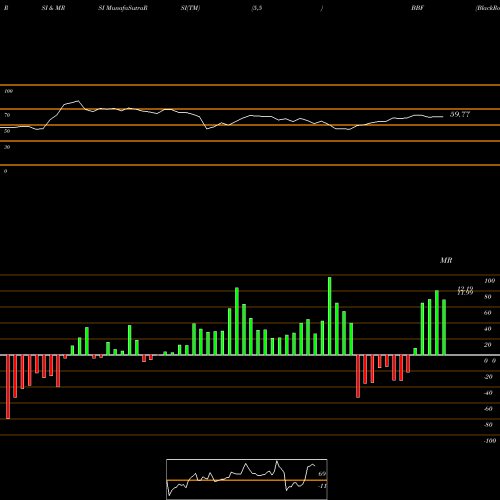Click the RSI line peak above 70
Image resolution: width=500 pixels, height=500 pixels.
pyautogui.click(x=78, y=101)
